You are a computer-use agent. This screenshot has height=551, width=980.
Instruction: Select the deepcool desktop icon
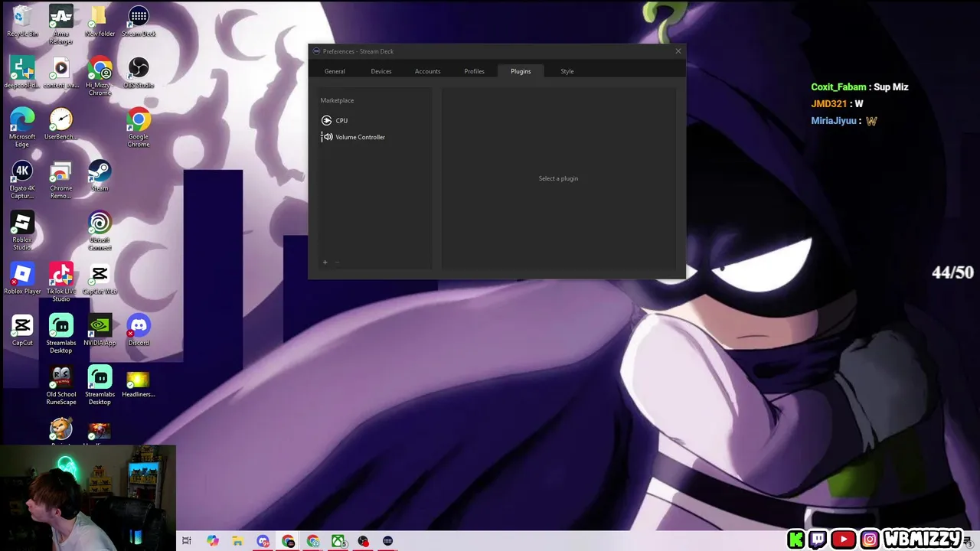pyautogui.click(x=22, y=73)
